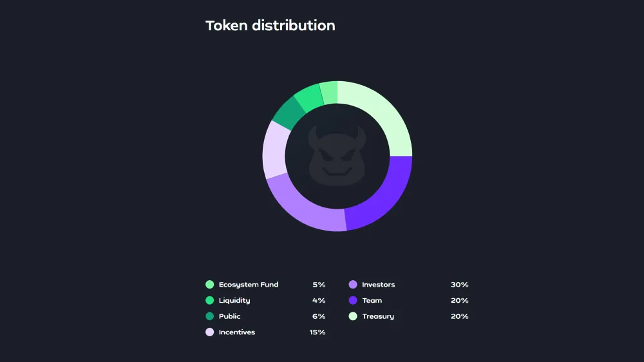Click the "Incentives" legend label

237,332
